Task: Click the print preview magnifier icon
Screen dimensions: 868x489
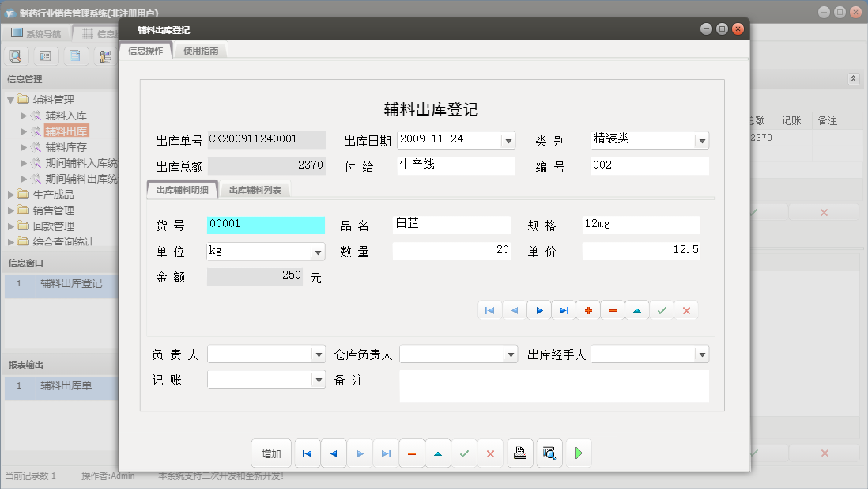Action: point(549,453)
